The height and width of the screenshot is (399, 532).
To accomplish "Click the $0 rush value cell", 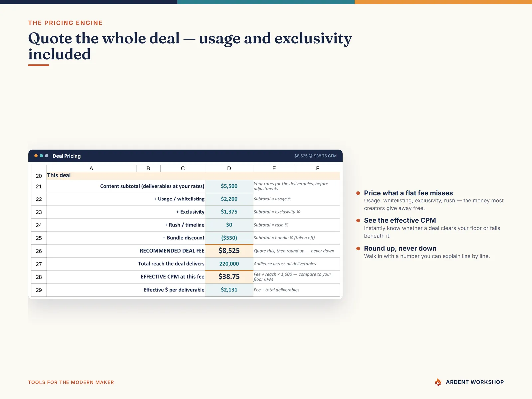I will click(229, 225).
